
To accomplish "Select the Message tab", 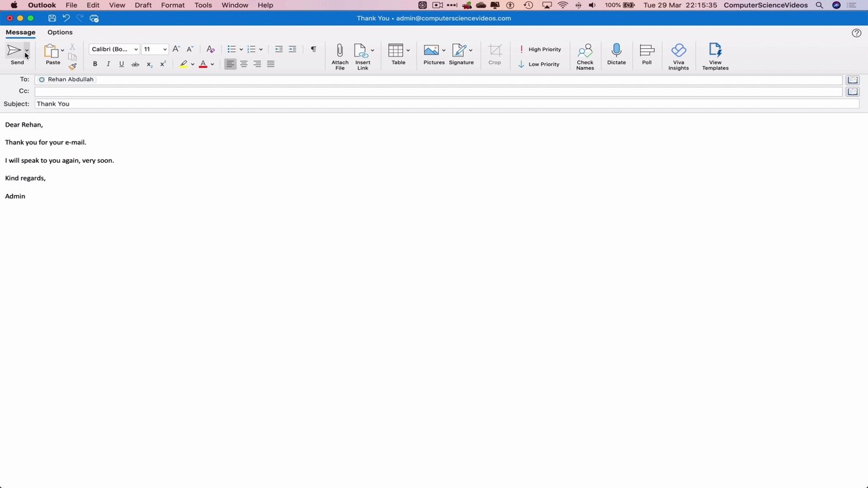I will 20,32.
